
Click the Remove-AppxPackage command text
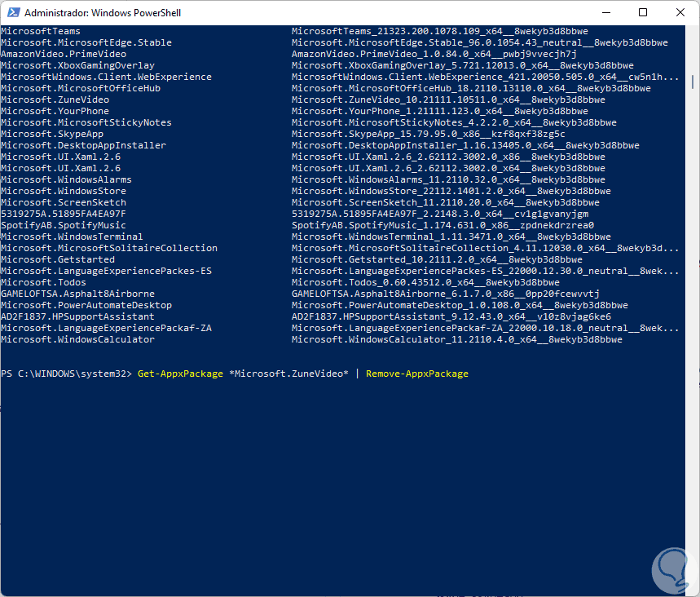click(x=417, y=374)
